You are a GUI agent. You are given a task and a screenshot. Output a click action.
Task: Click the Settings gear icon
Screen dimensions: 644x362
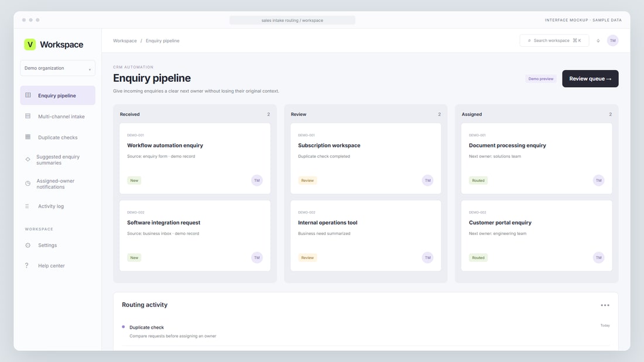click(28, 245)
